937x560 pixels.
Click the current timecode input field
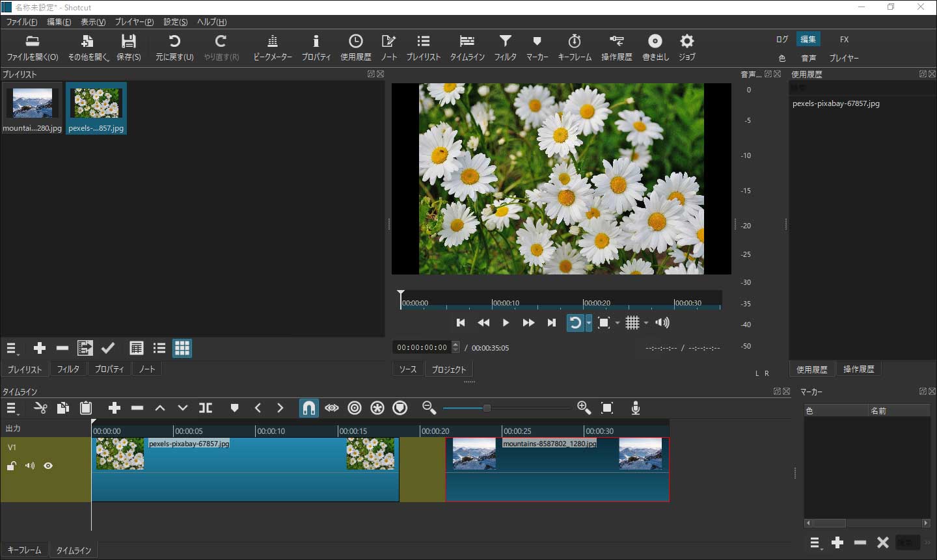click(x=422, y=347)
